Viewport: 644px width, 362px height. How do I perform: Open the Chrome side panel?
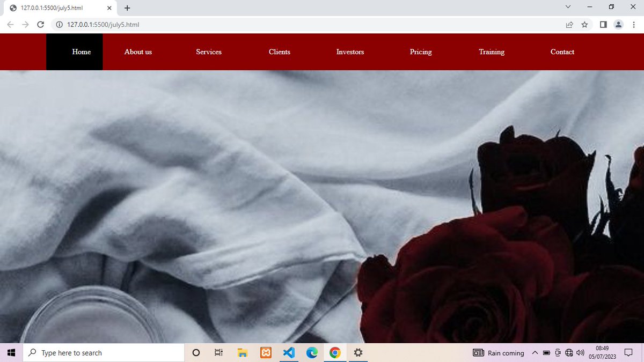(603, 25)
